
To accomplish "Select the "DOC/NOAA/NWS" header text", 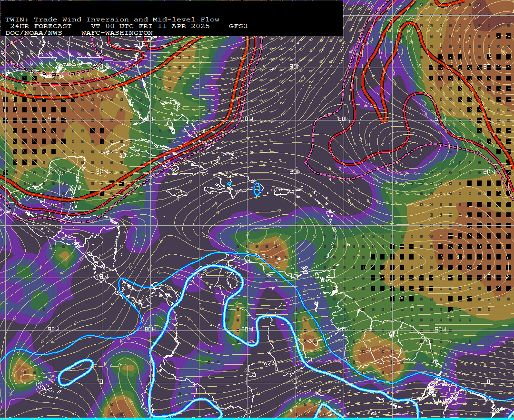I will [33, 33].
